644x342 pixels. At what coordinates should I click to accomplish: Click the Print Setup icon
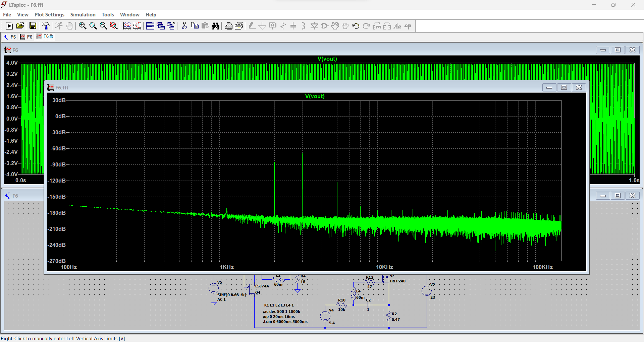coord(228,26)
